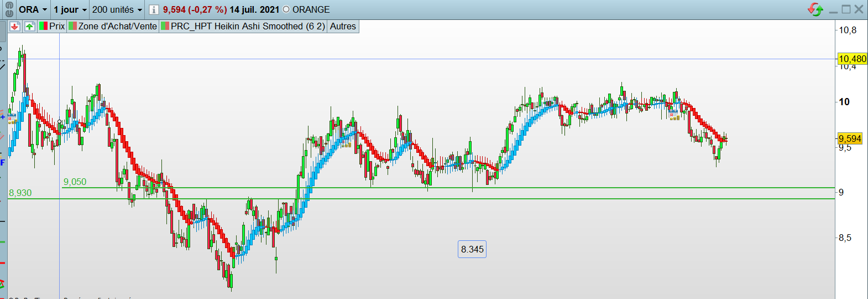Click the yellow 10,480 price label
Viewport: 868px width, 299px height.
click(852, 59)
